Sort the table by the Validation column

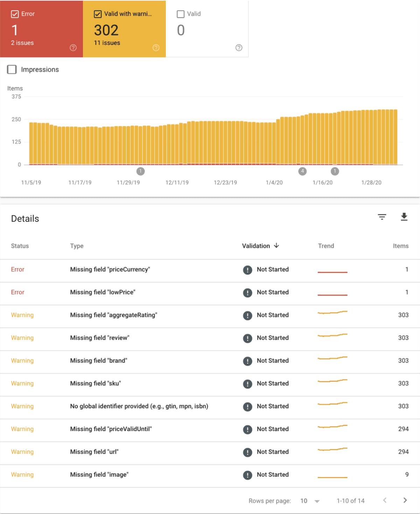coord(260,246)
